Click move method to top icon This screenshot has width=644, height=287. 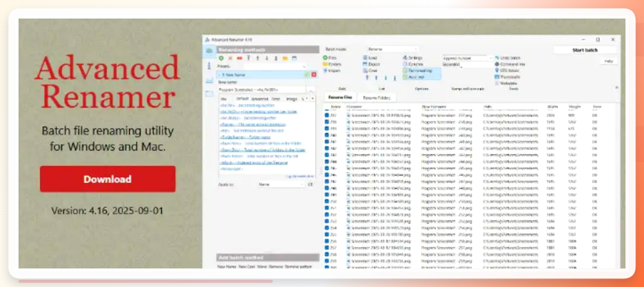click(248, 59)
